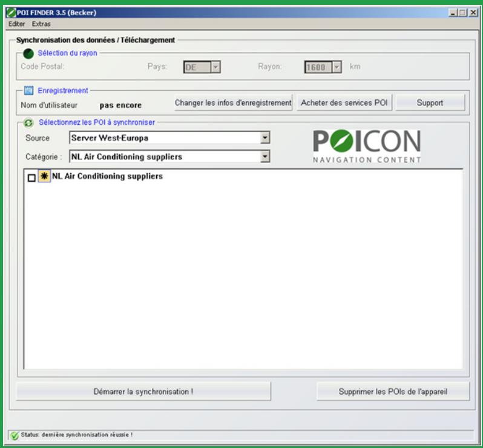483x448 pixels.
Task: Click the green globe icon beside Sélection du rayon
Action: [28, 54]
